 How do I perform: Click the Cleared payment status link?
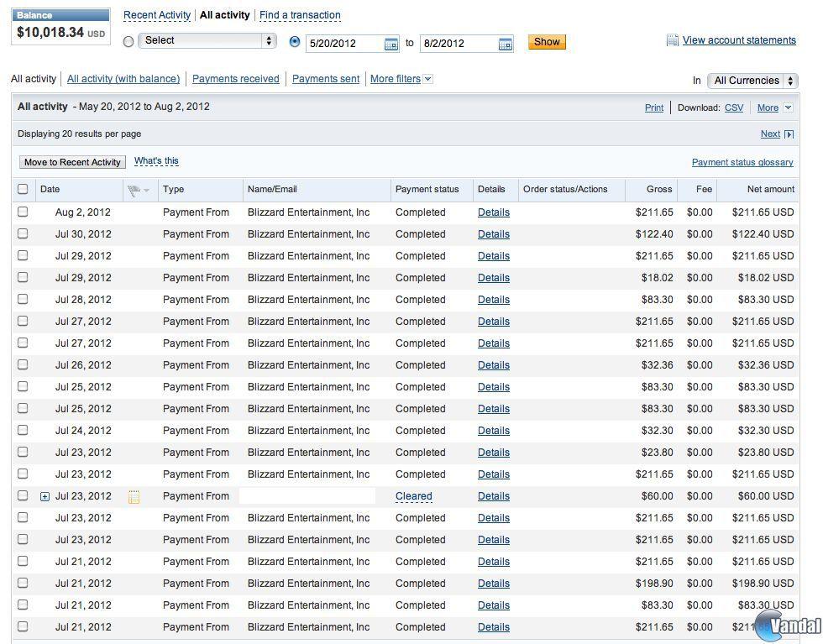tap(413, 496)
